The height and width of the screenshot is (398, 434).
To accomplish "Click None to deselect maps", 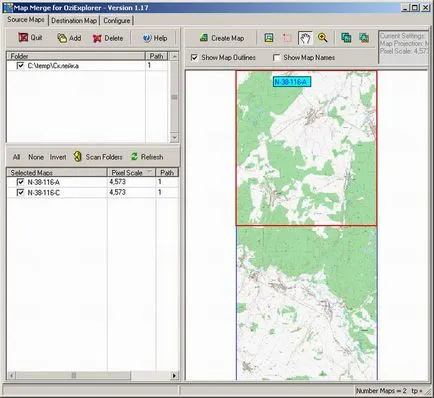I will pyautogui.click(x=36, y=157).
